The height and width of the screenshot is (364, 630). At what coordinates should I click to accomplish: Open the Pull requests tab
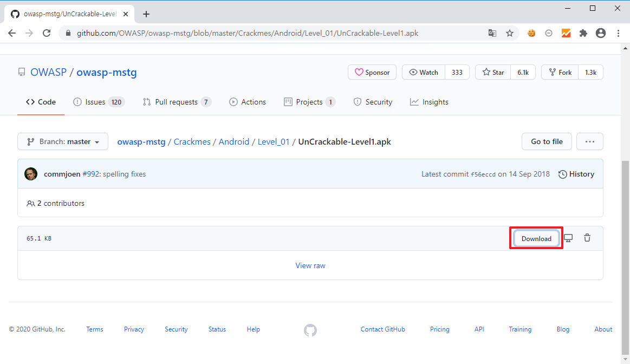(x=177, y=102)
